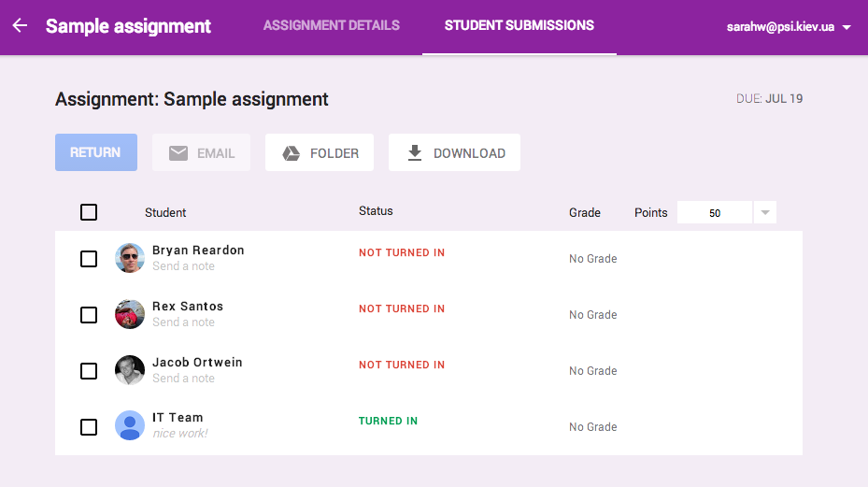
Task: Click IT Team's default avatar icon
Action: pyautogui.click(x=130, y=426)
